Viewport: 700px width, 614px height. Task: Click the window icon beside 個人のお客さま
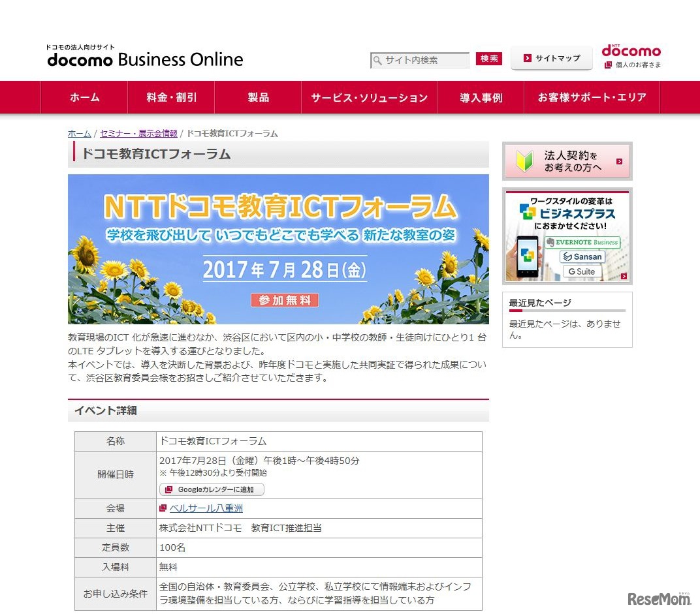tap(607, 65)
